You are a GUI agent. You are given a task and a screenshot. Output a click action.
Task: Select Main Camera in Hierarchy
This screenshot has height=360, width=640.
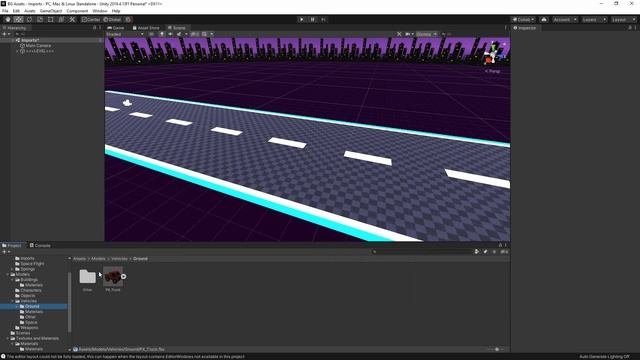(x=38, y=46)
